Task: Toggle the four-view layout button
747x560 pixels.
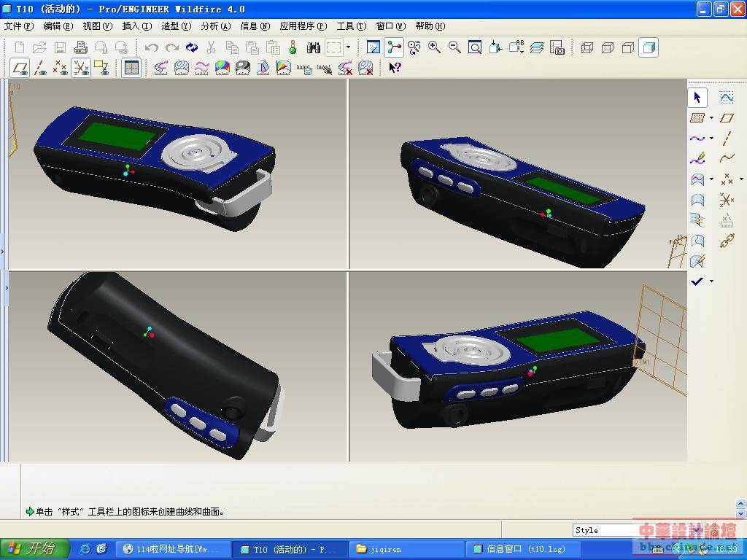Action: [x=131, y=68]
